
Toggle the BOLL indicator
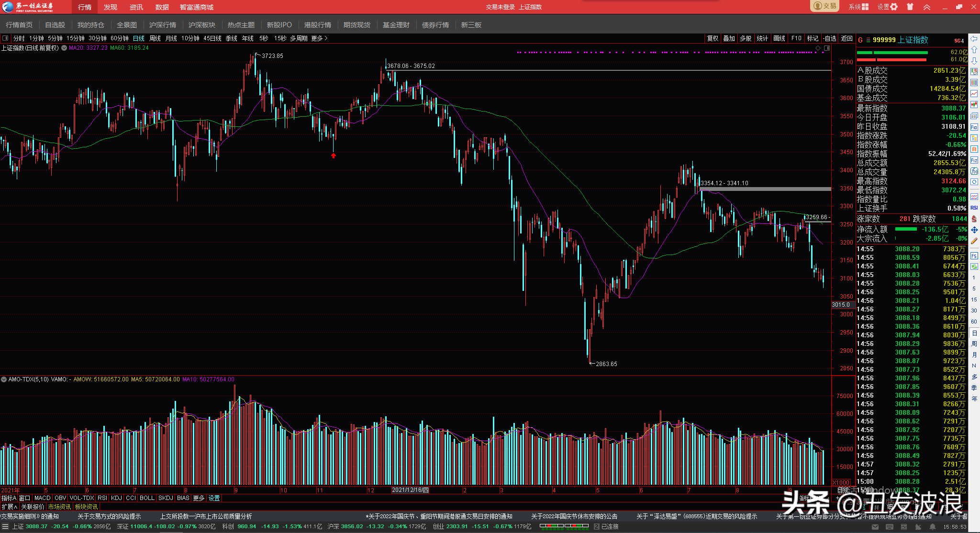pyautogui.click(x=147, y=498)
